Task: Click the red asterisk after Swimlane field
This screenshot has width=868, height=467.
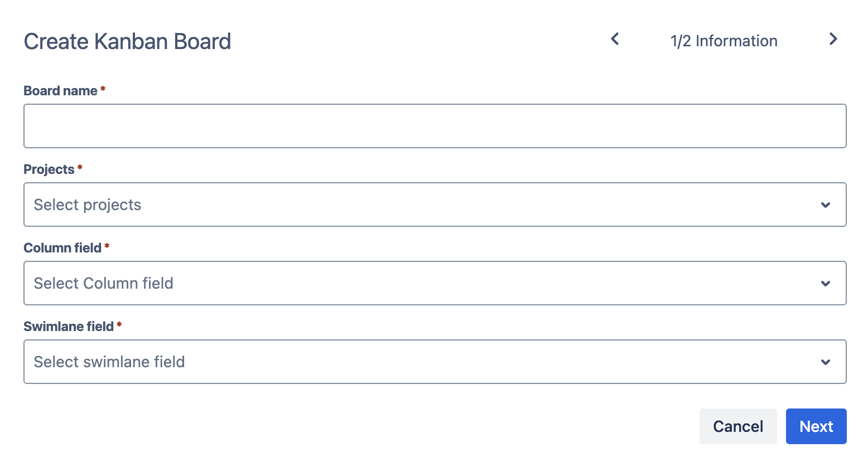Action: [119, 325]
